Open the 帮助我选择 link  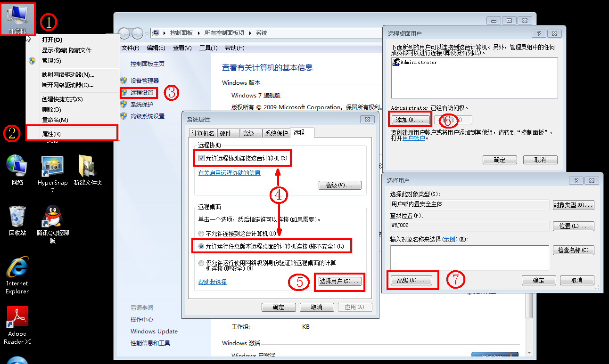tap(213, 282)
